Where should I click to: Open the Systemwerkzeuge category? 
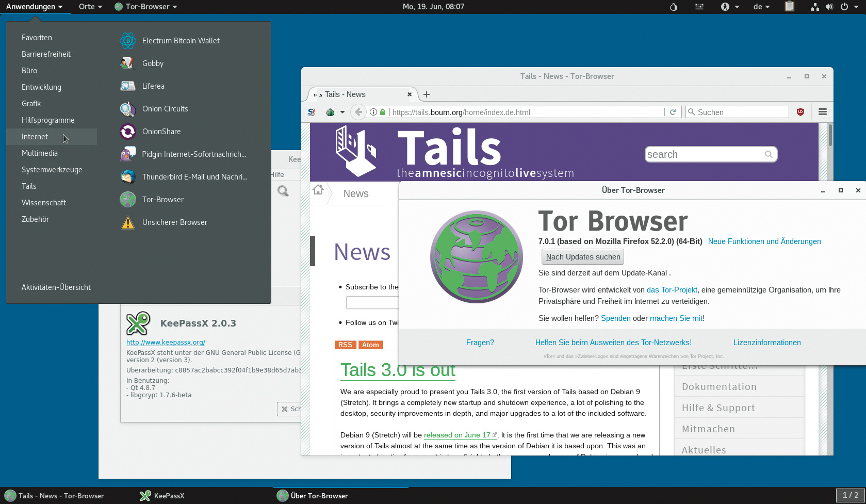[x=52, y=170]
